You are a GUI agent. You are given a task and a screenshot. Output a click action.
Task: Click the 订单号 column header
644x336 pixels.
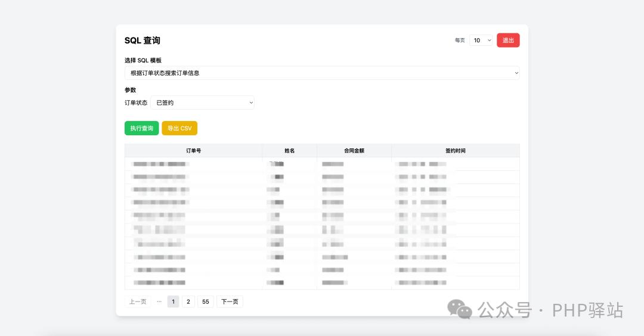tap(193, 151)
